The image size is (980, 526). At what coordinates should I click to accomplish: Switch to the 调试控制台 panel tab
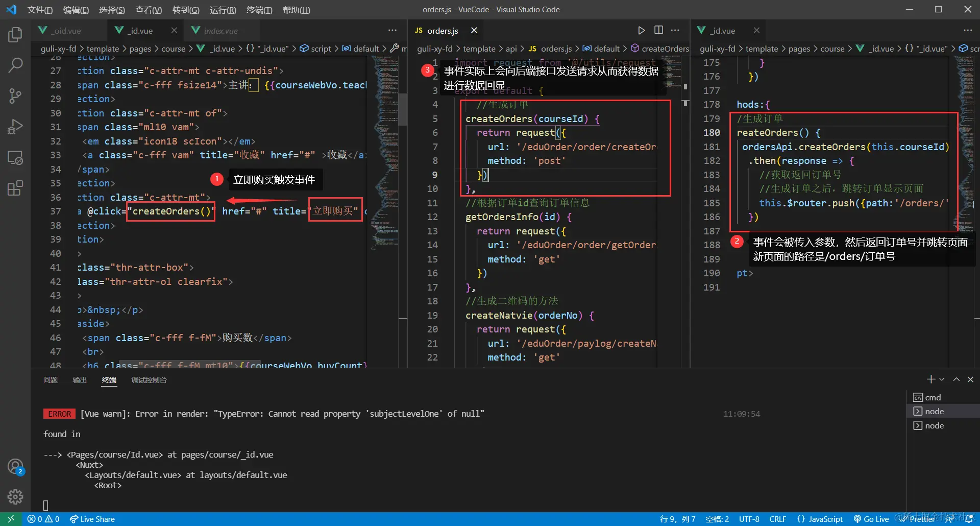coord(149,380)
